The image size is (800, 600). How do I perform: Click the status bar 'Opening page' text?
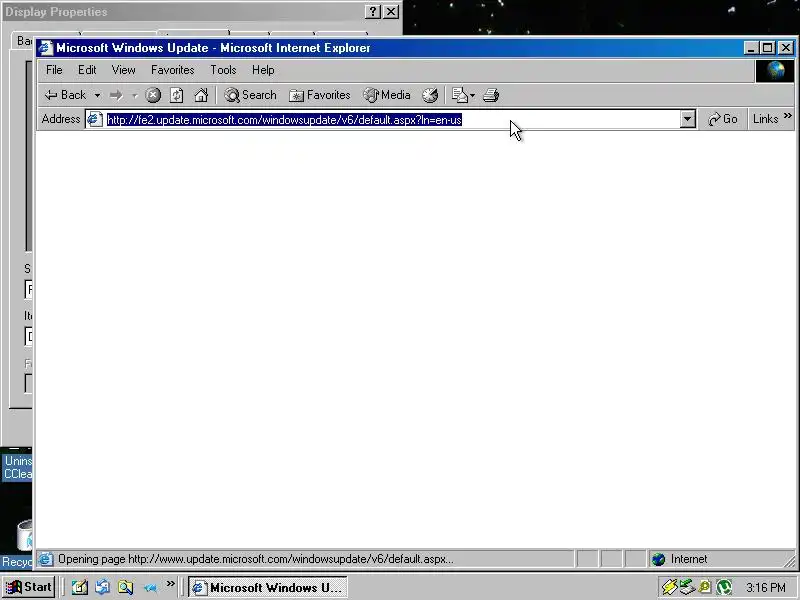(x=256, y=559)
